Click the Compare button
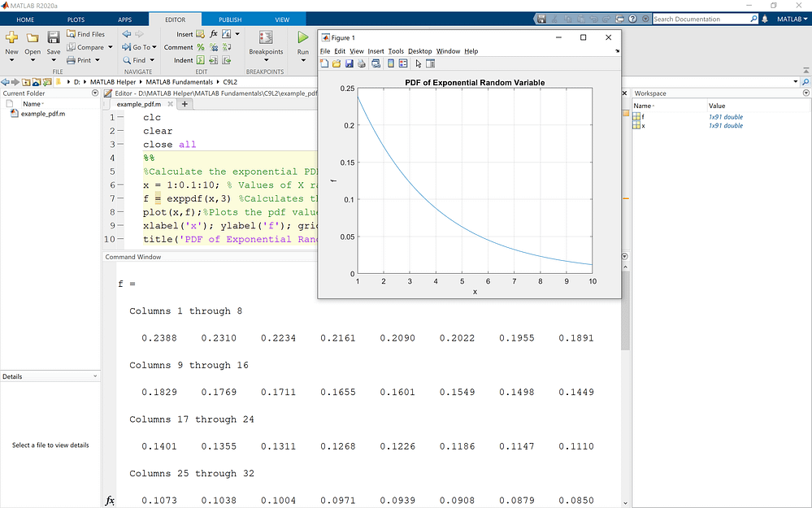The image size is (812, 508). (x=85, y=47)
